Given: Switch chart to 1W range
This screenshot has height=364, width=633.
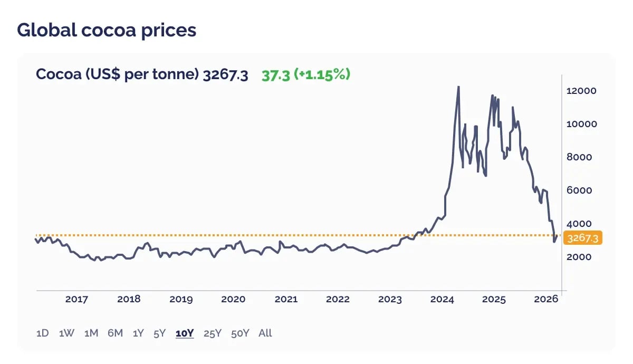Looking at the screenshot, I should 66,333.
